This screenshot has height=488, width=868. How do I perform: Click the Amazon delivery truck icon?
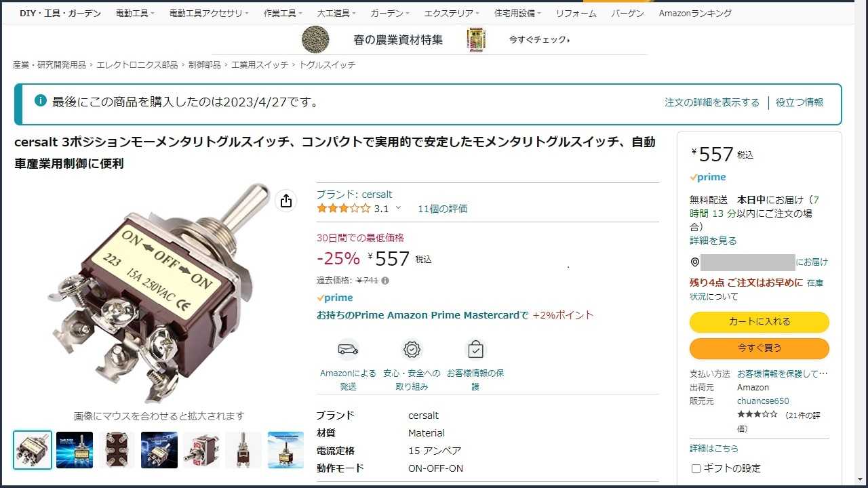pos(348,350)
